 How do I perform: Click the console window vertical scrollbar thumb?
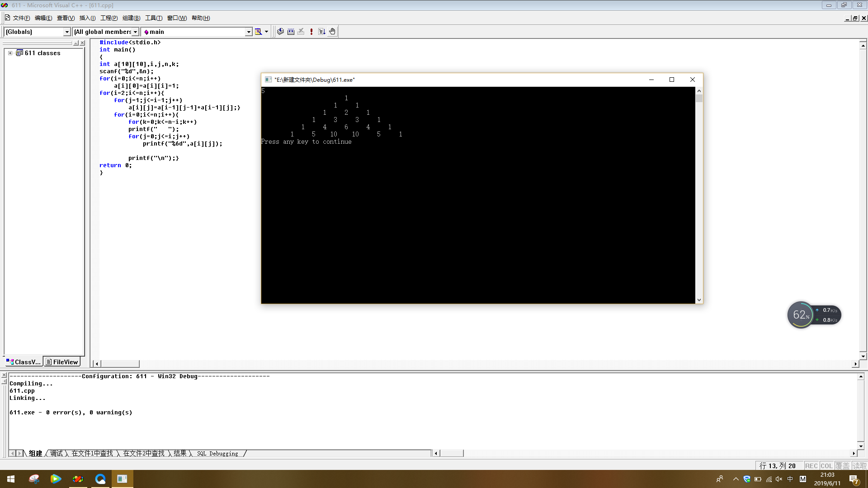[x=699, y=99]
